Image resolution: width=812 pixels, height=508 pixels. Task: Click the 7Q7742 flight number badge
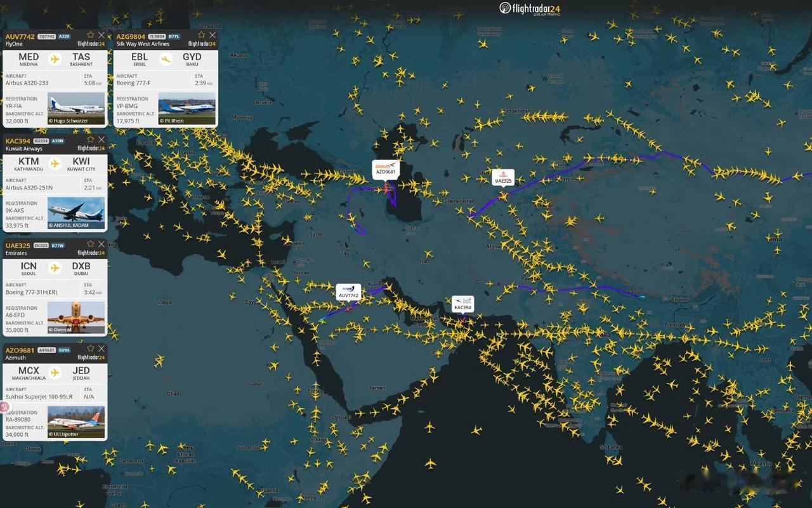point(47,37)
